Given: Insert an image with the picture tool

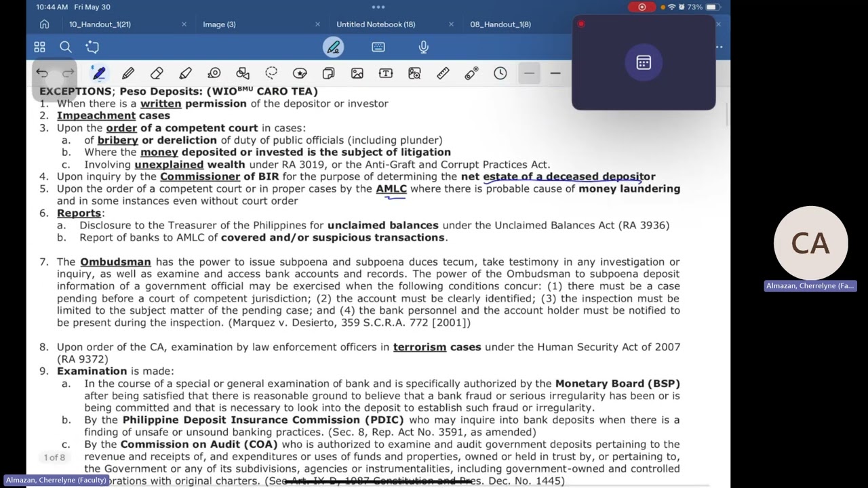Looking at the screenshot, I should [x=357, y=73].
